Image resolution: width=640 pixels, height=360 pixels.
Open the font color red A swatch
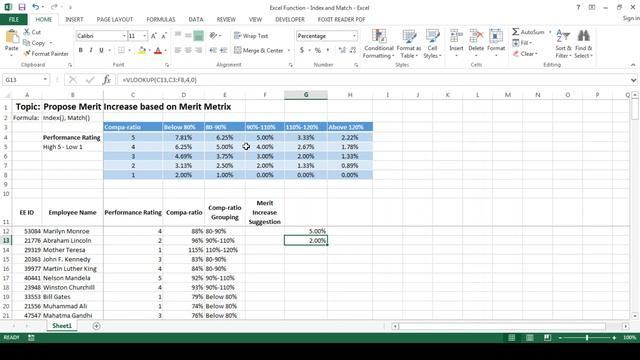click(158, 50)
